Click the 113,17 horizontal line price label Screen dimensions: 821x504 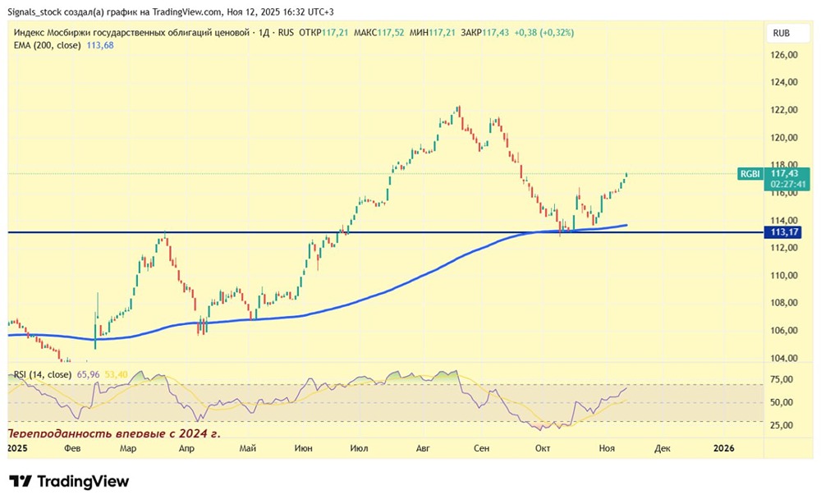click(x=786, y=232)
